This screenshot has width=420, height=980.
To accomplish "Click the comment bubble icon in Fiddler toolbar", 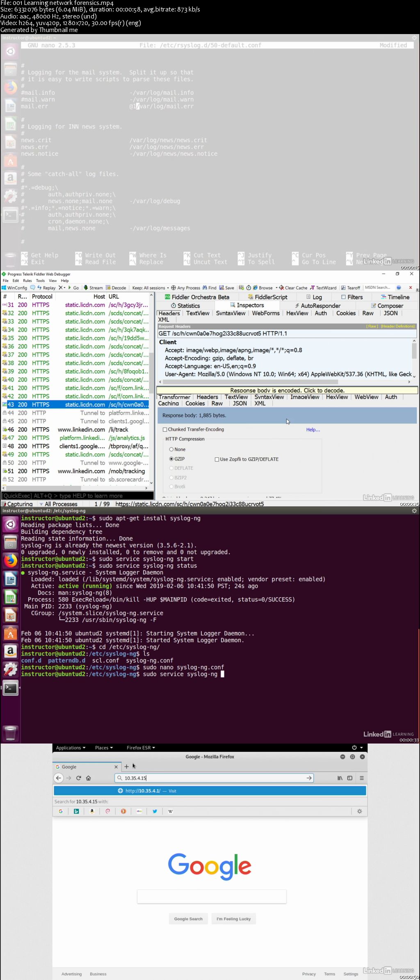I will pyautogui.click(x=32, y=288).
